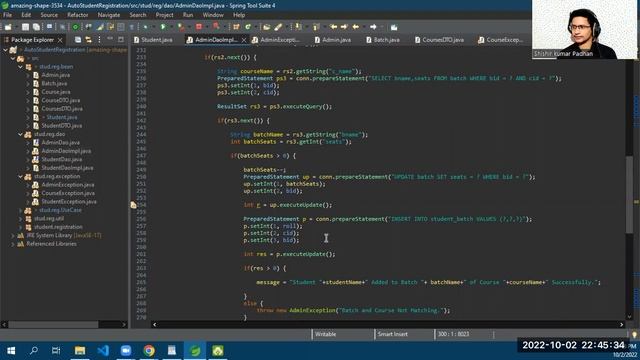Select AdminDao.java in Package Explorer
This screenshot has height=360, width=640.
pyautogui.click(x=60, y=142)
